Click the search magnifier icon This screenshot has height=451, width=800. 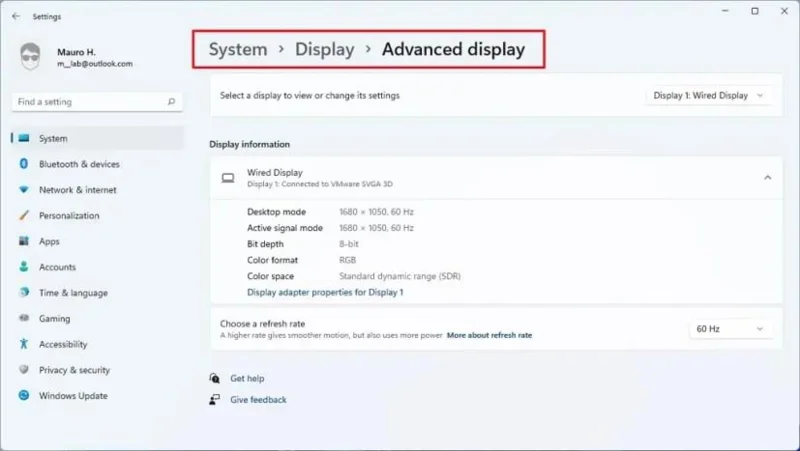[171, 102]
